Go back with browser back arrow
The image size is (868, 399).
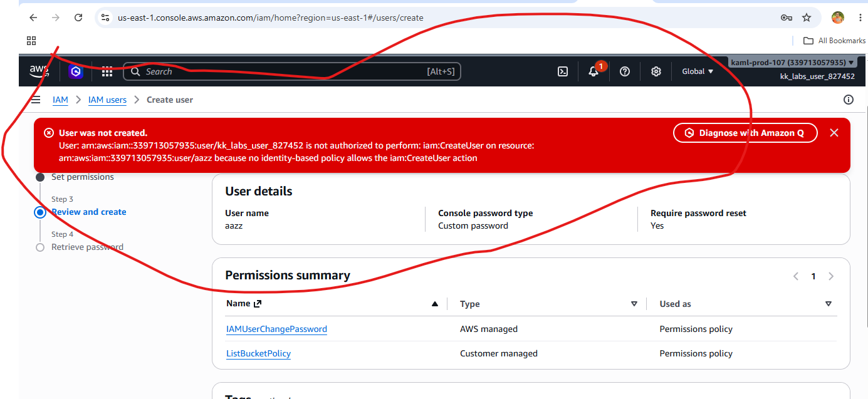point(33,18)
